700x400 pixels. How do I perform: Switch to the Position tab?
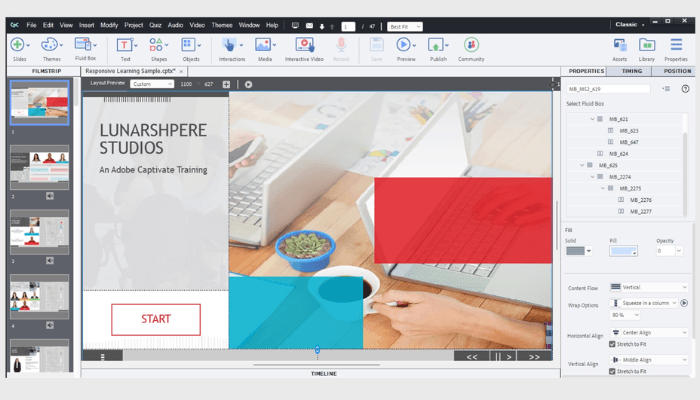tap(677, 71)
